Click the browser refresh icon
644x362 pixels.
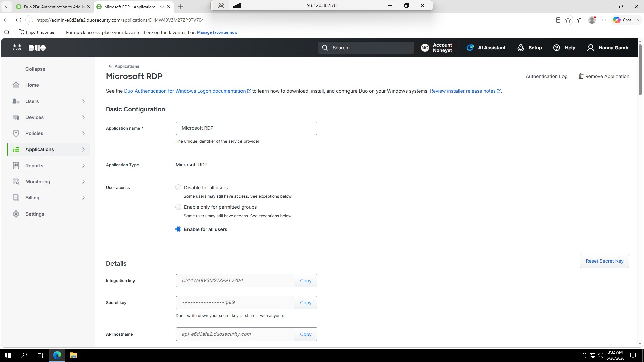[x=19, y=20]
